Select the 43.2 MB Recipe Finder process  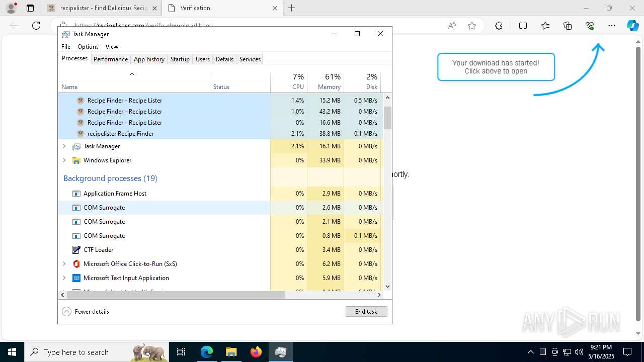coord(221,112)
